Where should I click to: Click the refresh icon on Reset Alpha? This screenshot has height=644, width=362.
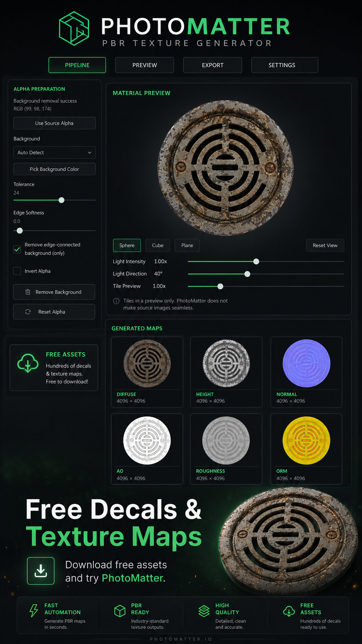[28, 312]
